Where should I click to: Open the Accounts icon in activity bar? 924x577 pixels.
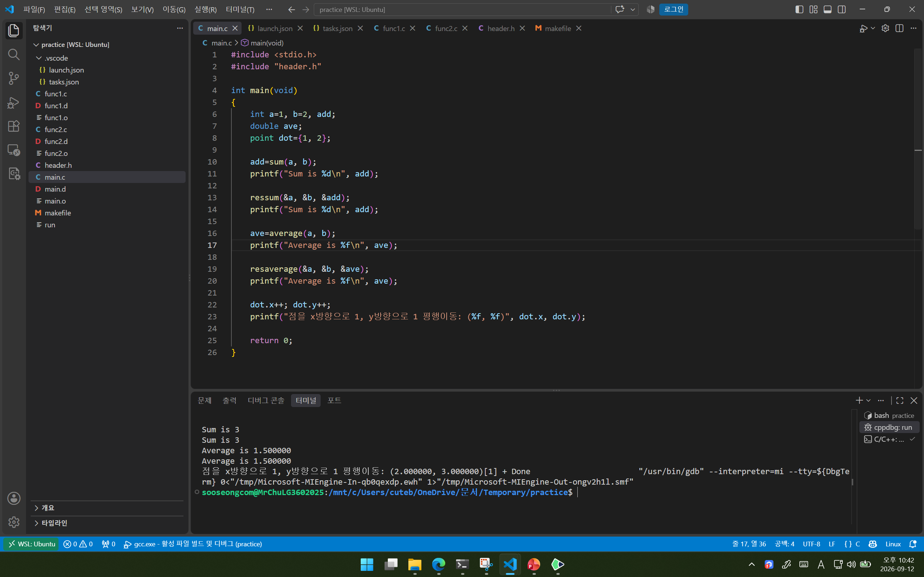[14, 498]
